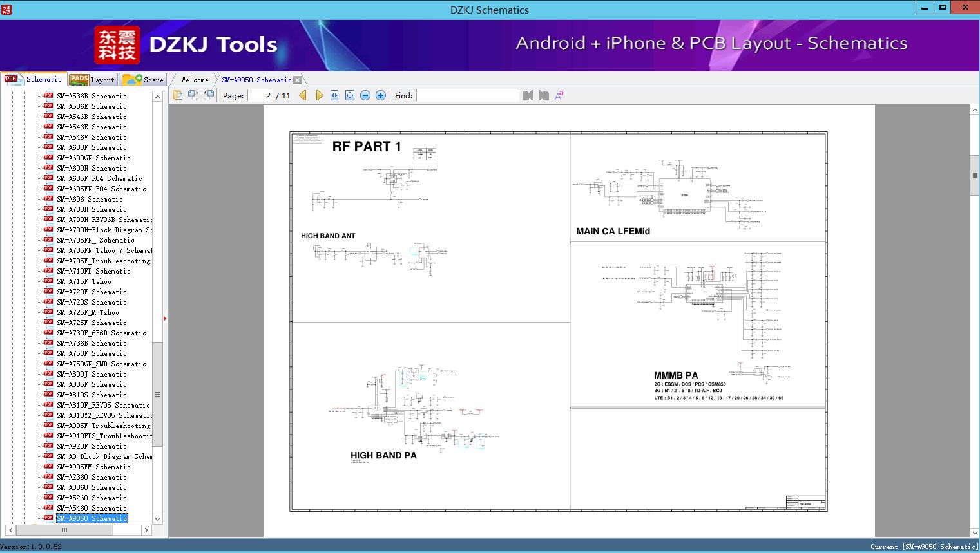Switch to the PADS Layout tab

pyautogui.click(x=92, y=80)
